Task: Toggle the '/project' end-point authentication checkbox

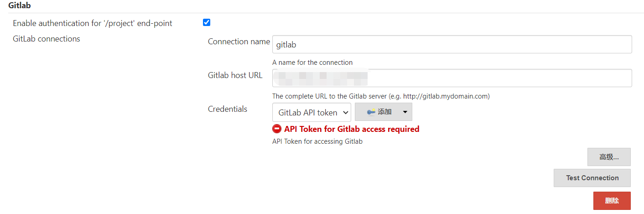Action: click(207, 22)
